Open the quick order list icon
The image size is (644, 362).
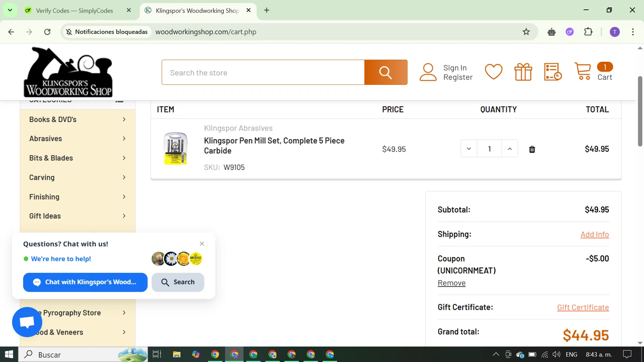tap(553, 72)
